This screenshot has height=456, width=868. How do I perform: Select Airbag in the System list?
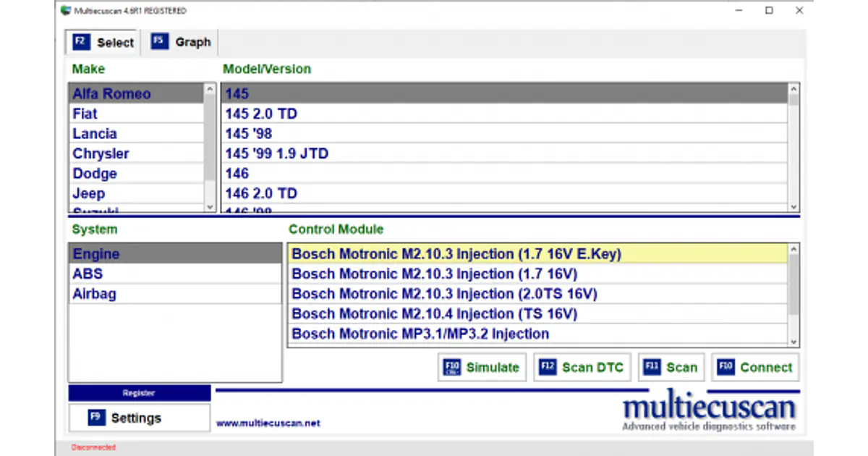pos(175,294)
